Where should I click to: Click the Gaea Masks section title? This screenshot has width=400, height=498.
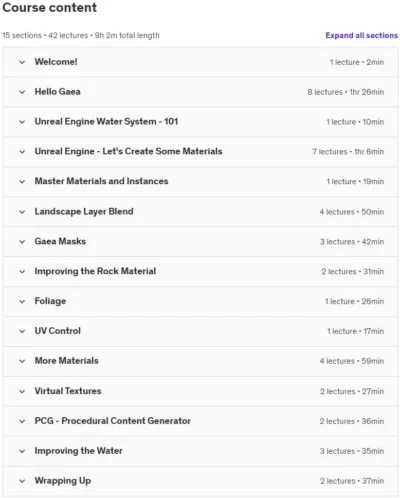pos(60,241)
